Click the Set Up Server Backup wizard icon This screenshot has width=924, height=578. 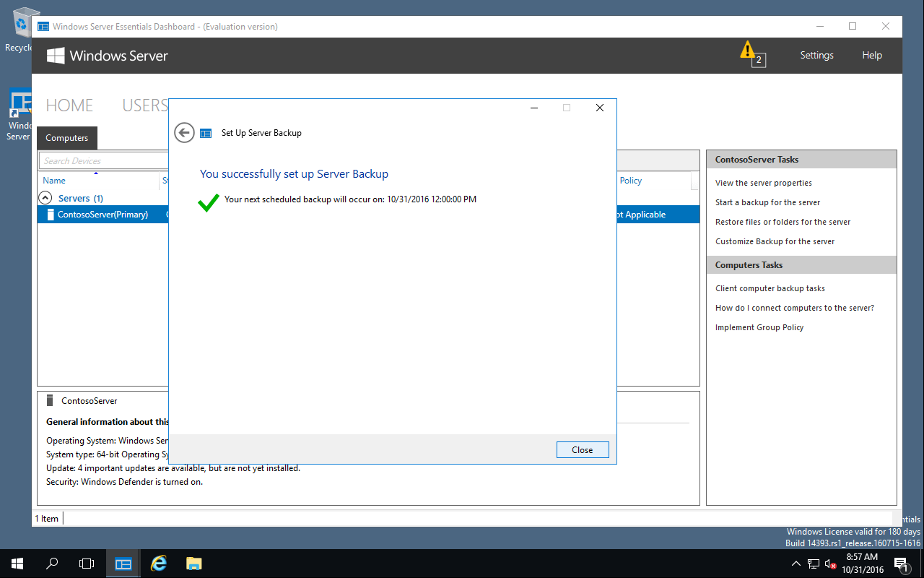(x=206, y=133)
